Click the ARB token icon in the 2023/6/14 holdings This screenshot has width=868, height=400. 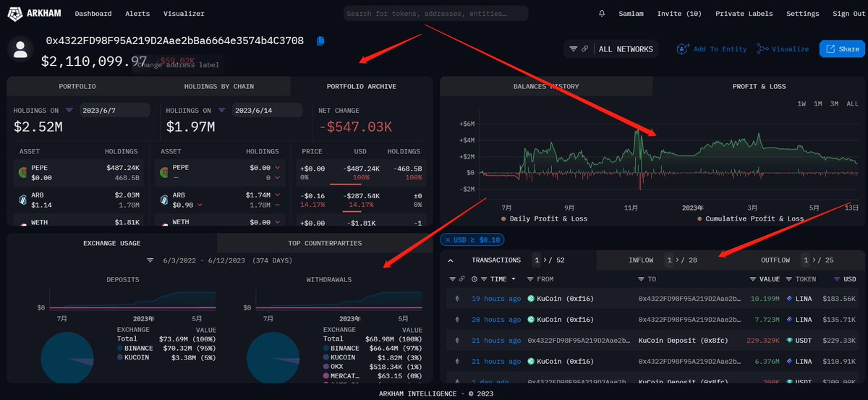coord(166,200)
